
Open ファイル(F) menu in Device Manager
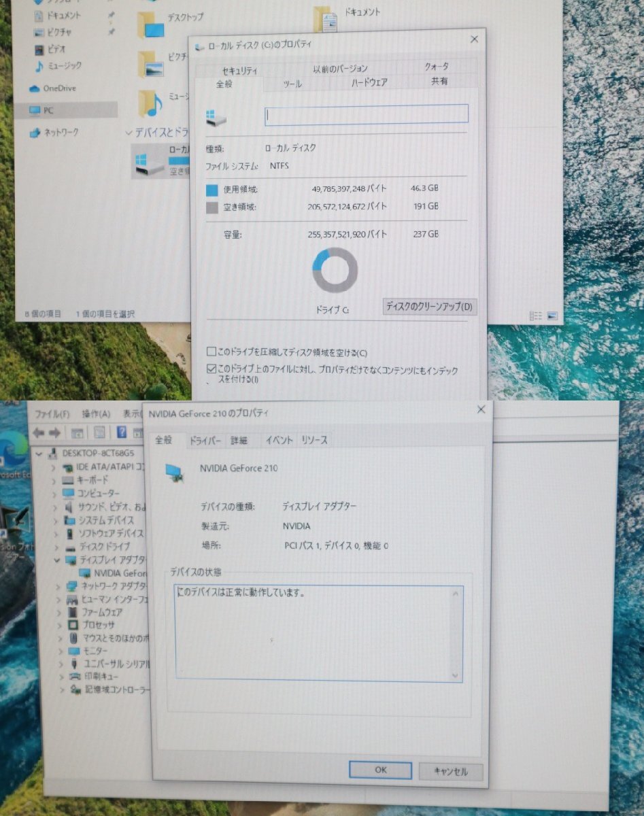tap(52, 414)
